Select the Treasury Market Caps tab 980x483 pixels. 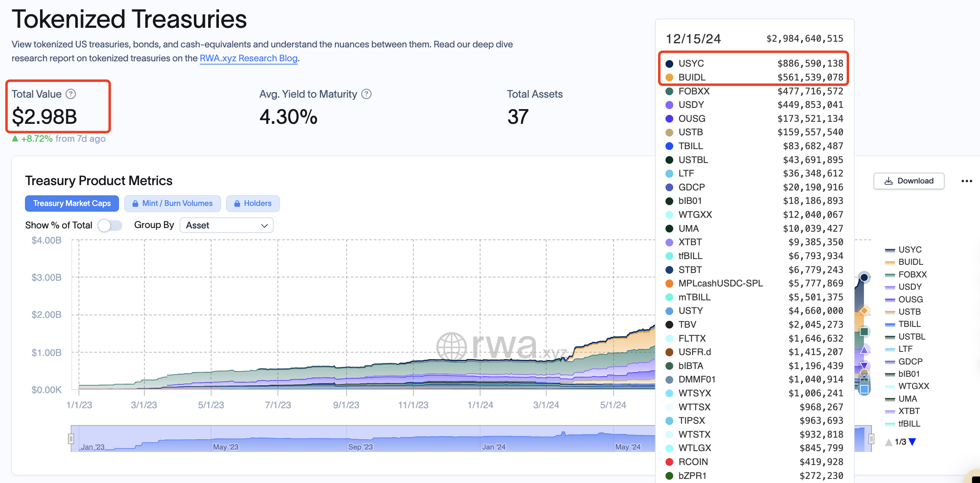pos(72,203)
